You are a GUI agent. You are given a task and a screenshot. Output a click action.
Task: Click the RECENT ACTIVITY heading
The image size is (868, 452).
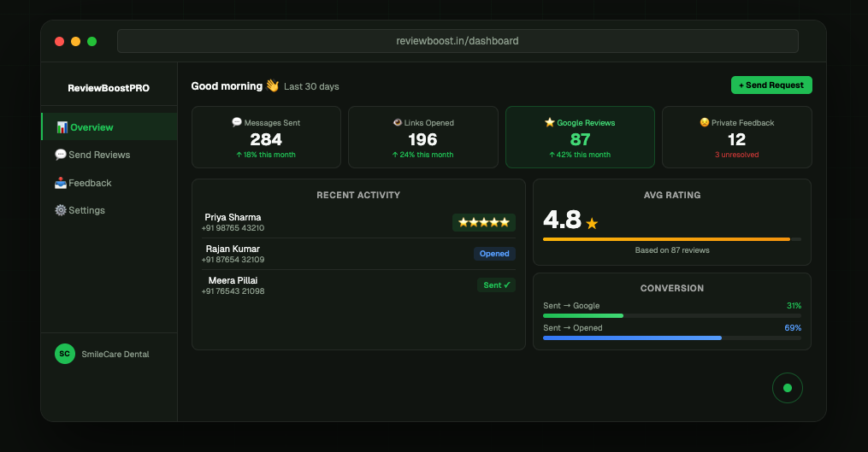coord(358,195)
